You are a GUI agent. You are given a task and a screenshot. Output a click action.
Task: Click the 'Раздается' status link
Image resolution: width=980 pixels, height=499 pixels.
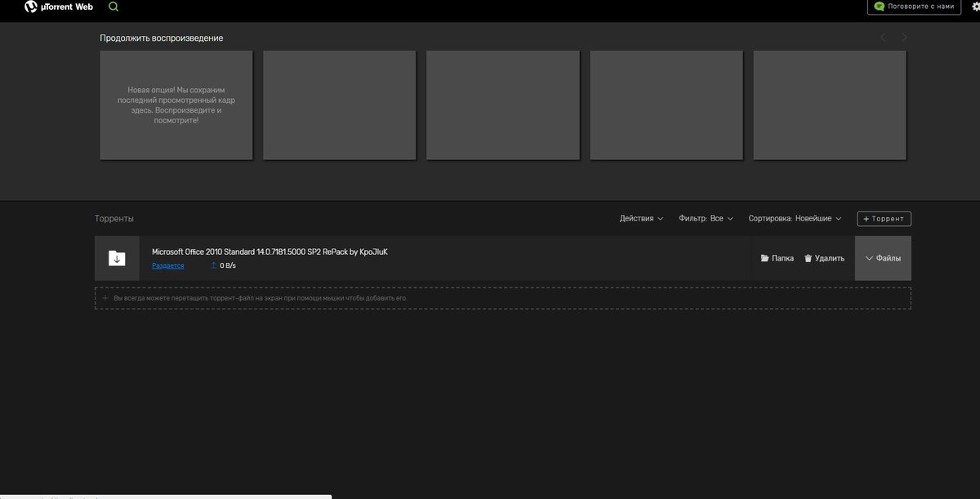pyautogui.click(x=167, y=265)
